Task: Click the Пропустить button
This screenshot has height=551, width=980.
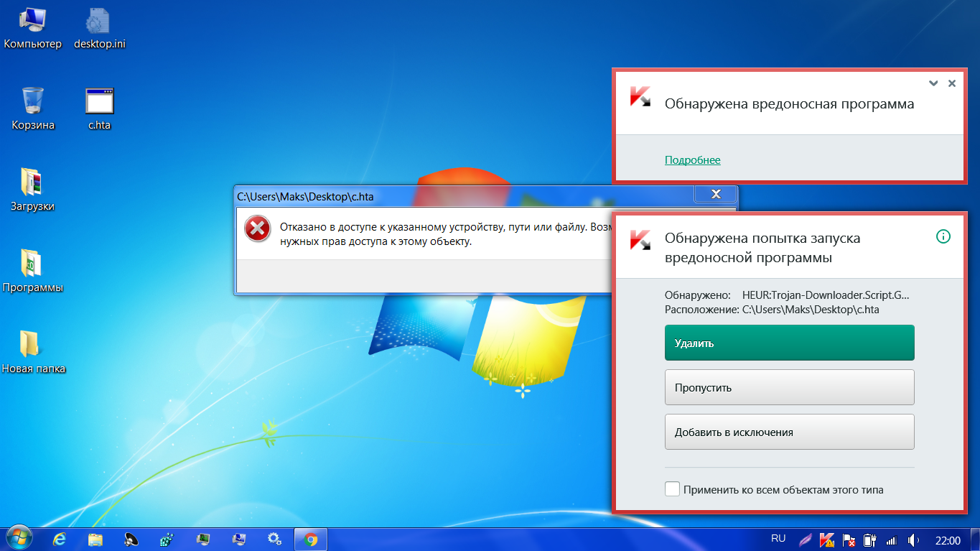Action: pos(790,387)
